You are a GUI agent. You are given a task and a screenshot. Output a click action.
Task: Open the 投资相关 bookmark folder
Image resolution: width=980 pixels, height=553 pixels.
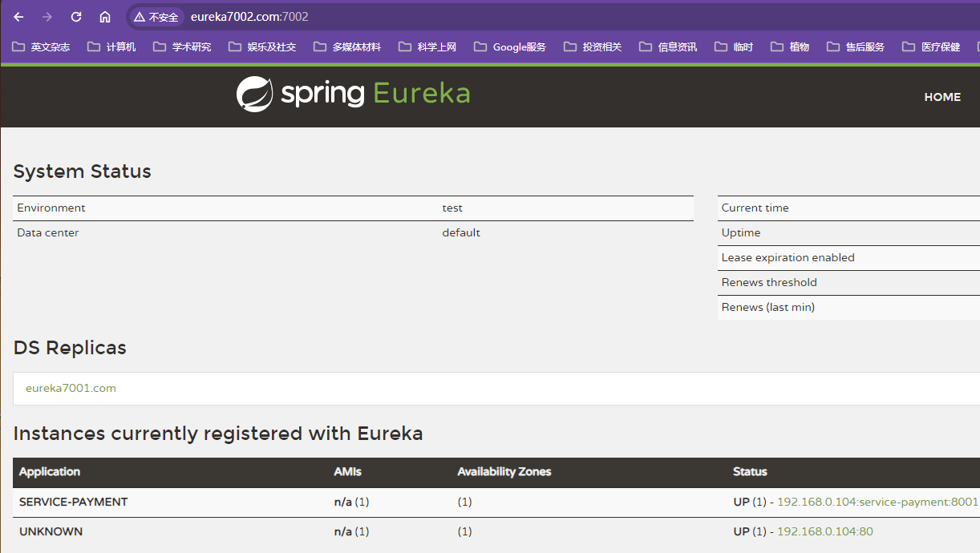pyautogui.click(x=593, y=47)
